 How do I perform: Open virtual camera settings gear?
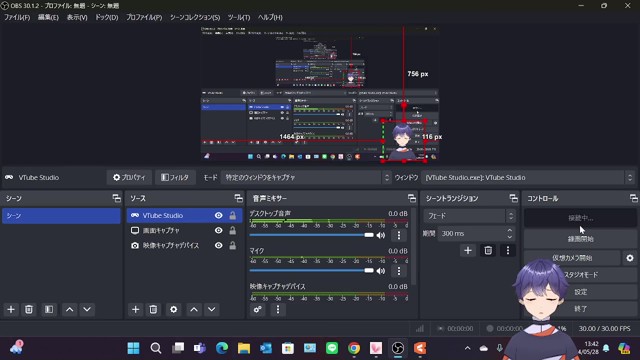tap(630, 258)
